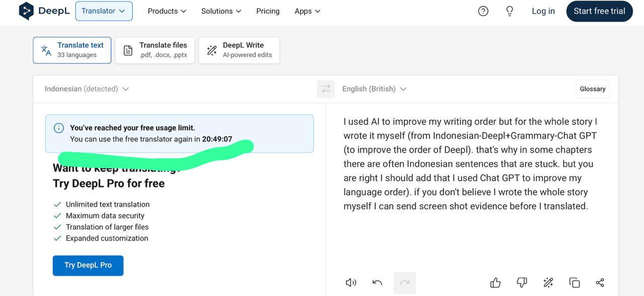Select the Translate text tab
Viewport: 644px width, 296px height.
tap(72, 50)
